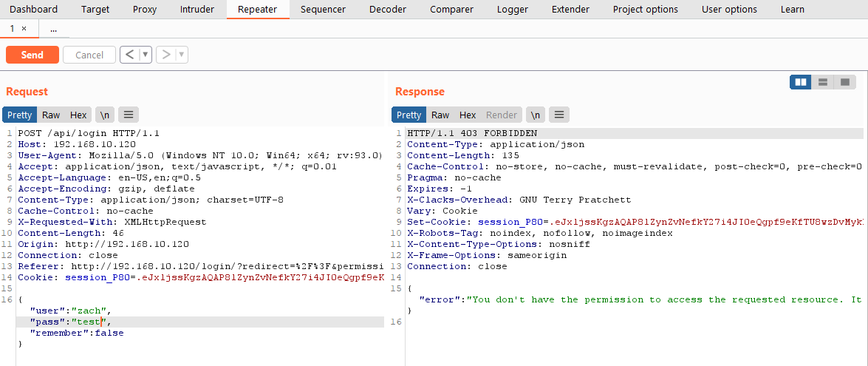Click the Cancel button
Image resolution: width=868 pixels, height=366 pixels.
coord(89,55)
